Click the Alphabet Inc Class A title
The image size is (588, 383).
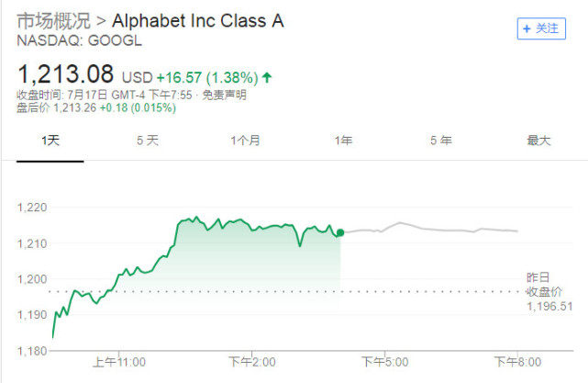coord(197,21)
